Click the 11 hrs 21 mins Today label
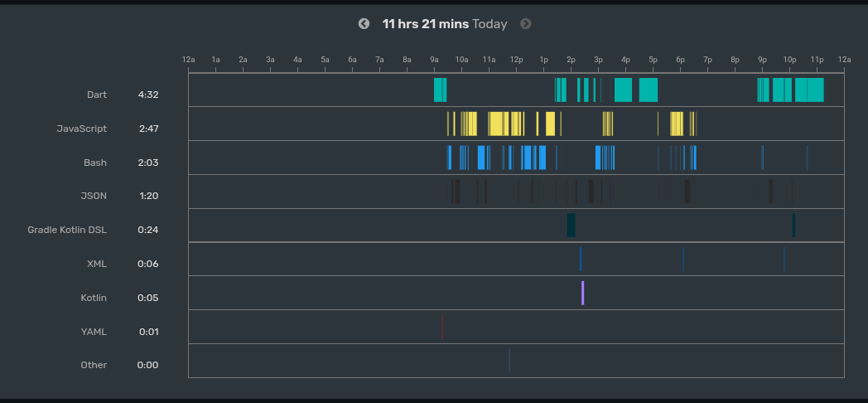Image resolution: width=868 pixels, height=403 pixels. point(445,24)
